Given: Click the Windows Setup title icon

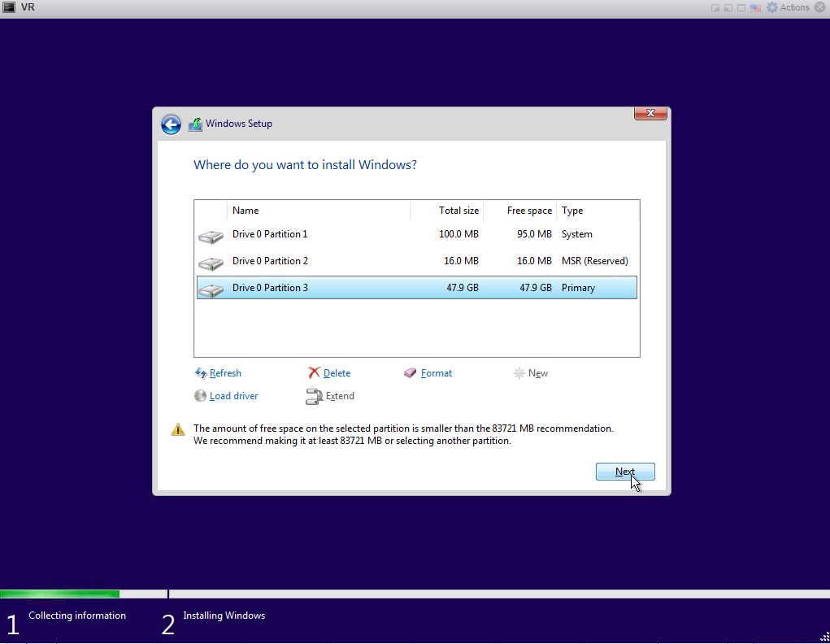Looking at the screenshot, I should tap(195, 124).
